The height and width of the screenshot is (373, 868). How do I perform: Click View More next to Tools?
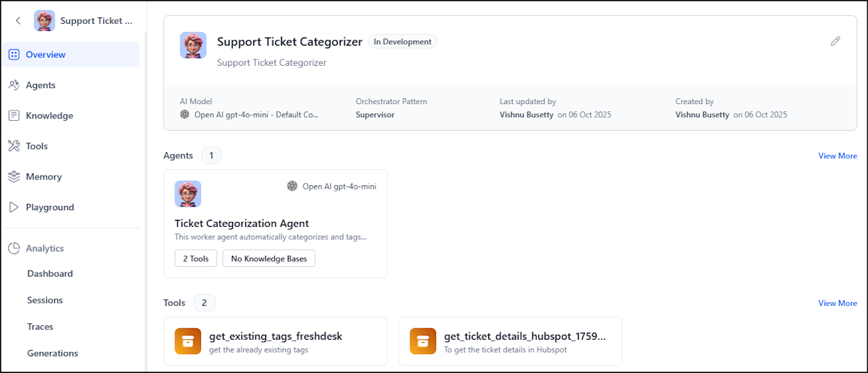click(837, 304)
